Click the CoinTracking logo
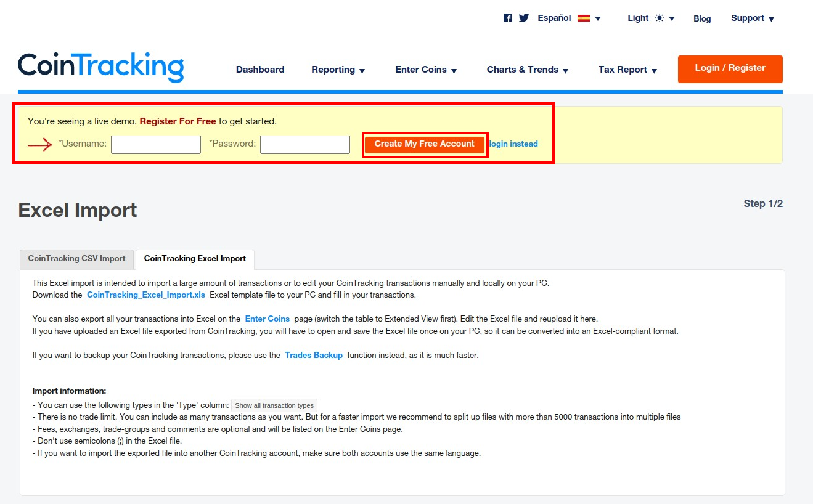 coord(101,67)
